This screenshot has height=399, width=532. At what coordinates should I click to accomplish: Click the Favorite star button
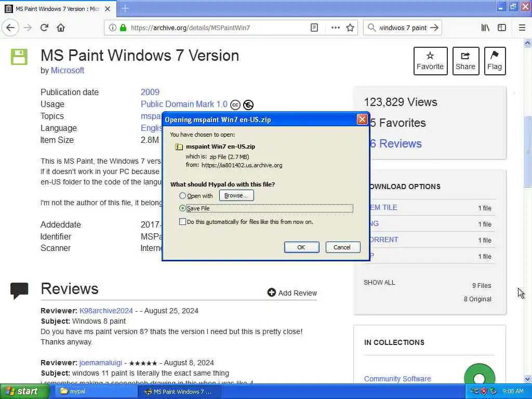point(430,61)
